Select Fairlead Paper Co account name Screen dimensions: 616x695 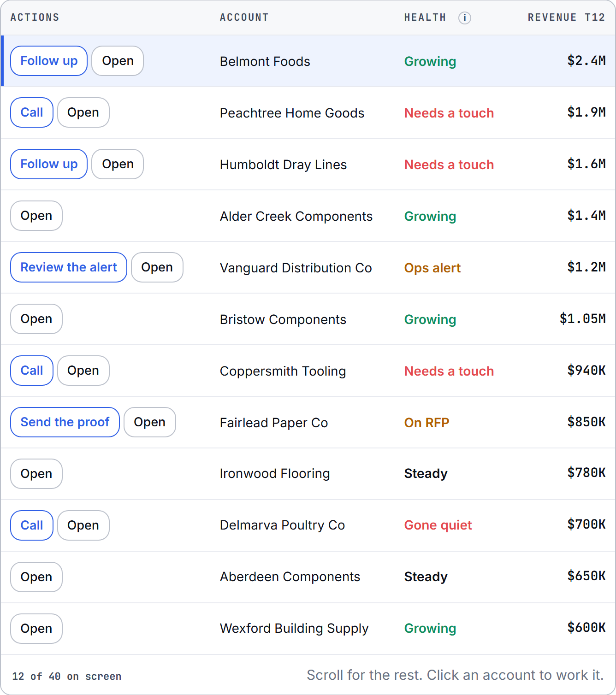click(274, 423)
